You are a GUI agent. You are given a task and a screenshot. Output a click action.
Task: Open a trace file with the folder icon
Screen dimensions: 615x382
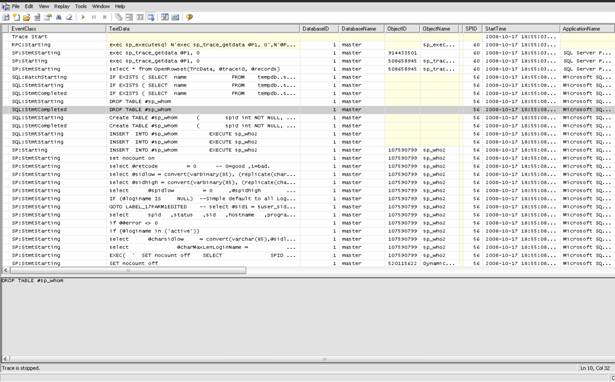click(27, 17)
